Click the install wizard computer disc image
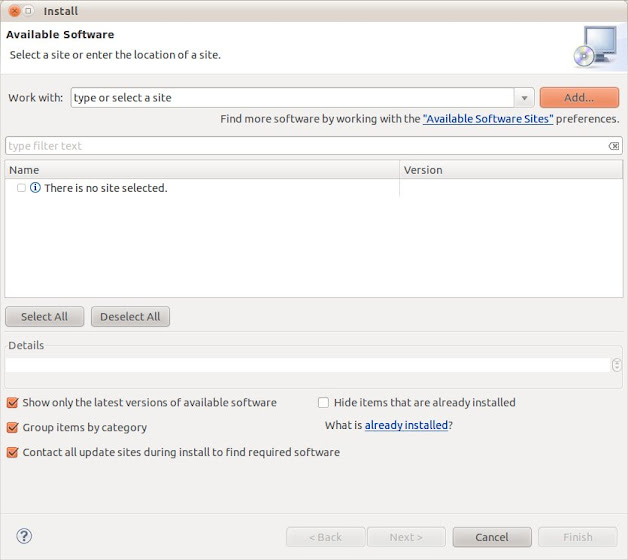 coord(596,46)
